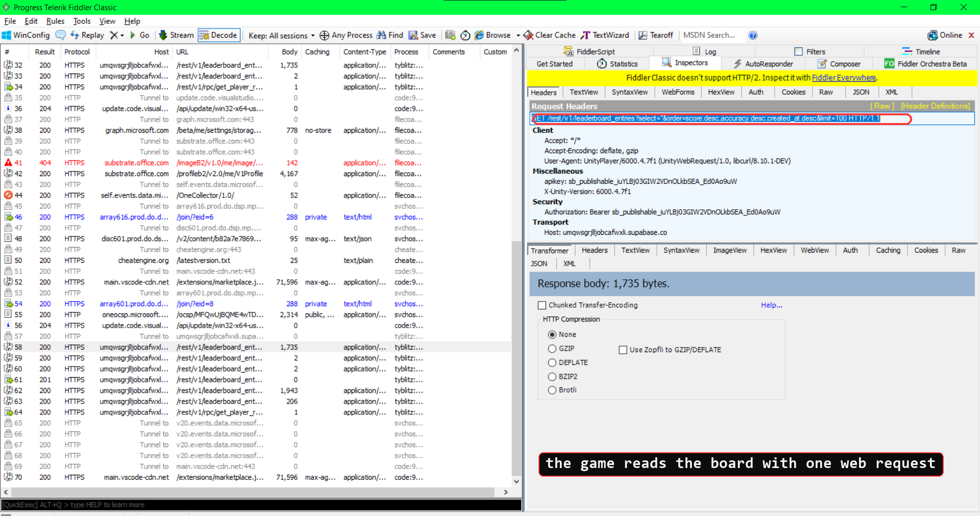980x516 pixels.
Task: Open the Composer tab
Action: coord(839,64)
